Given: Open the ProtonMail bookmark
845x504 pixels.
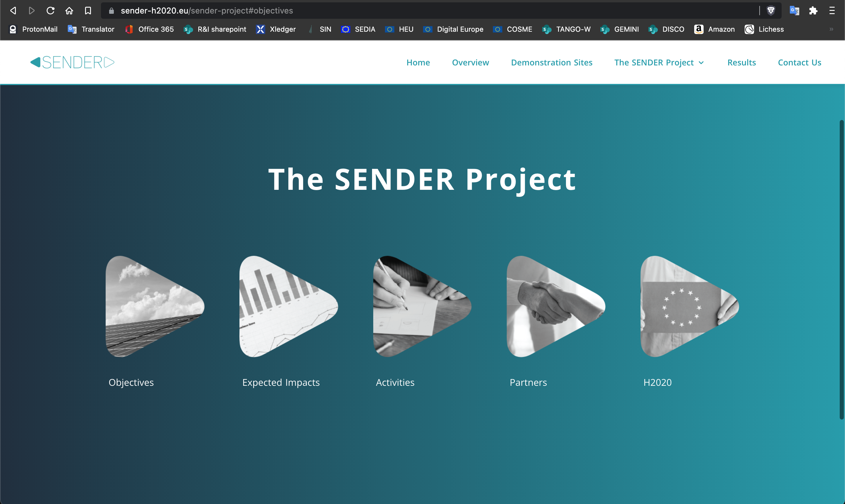Looking at the screenshot, I should click(x=33, y=29).
